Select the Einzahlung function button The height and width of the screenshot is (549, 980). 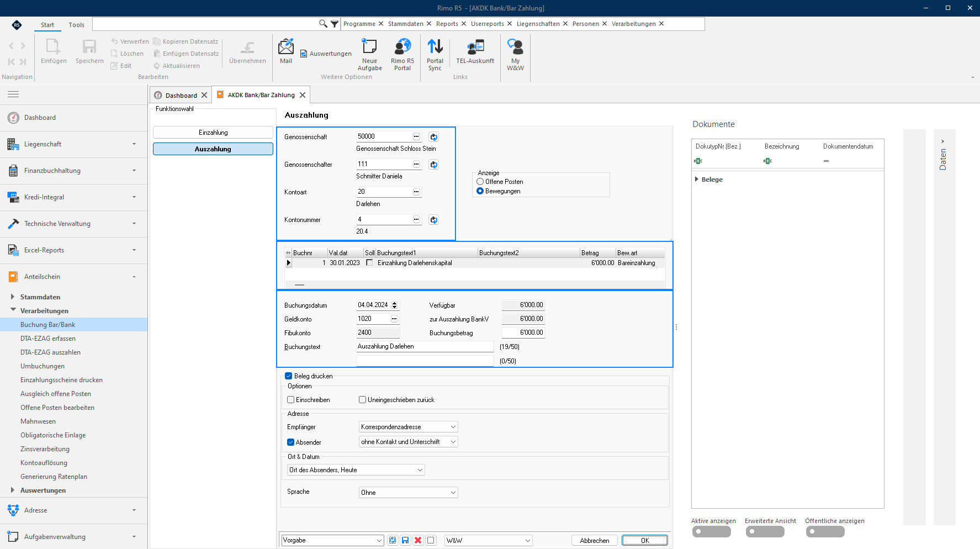pos(213,133)
